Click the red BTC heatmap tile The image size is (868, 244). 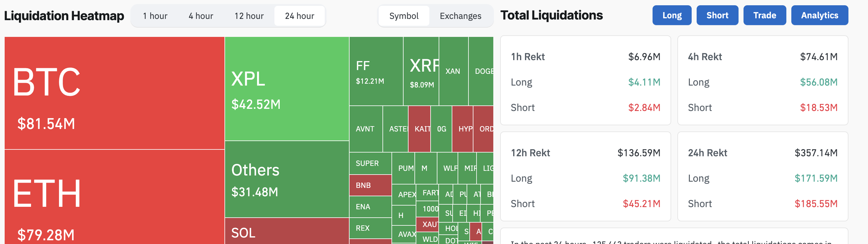(115, 93)
